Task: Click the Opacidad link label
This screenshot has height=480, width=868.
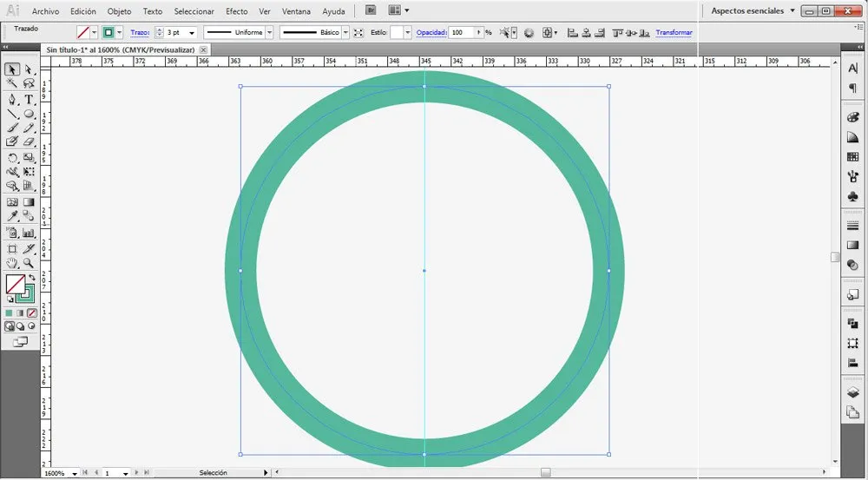Action: 431,32
